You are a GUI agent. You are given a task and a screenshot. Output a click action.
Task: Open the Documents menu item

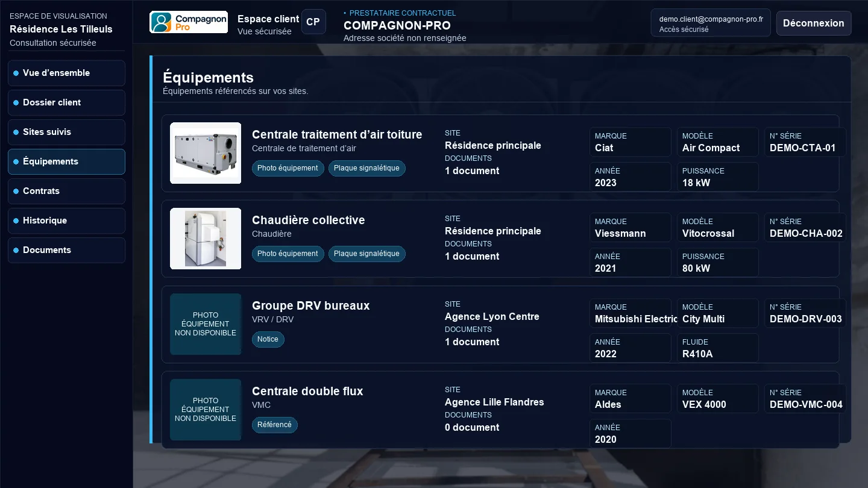point(66,250)
